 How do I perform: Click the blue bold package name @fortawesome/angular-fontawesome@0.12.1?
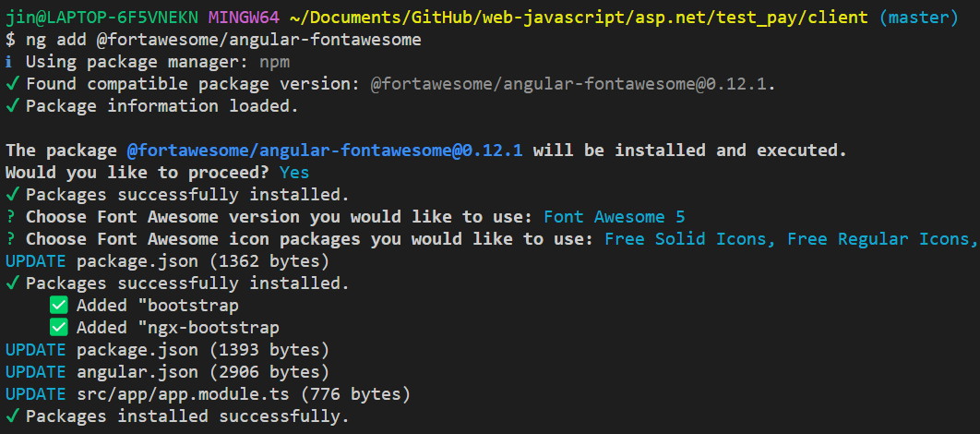325,151
